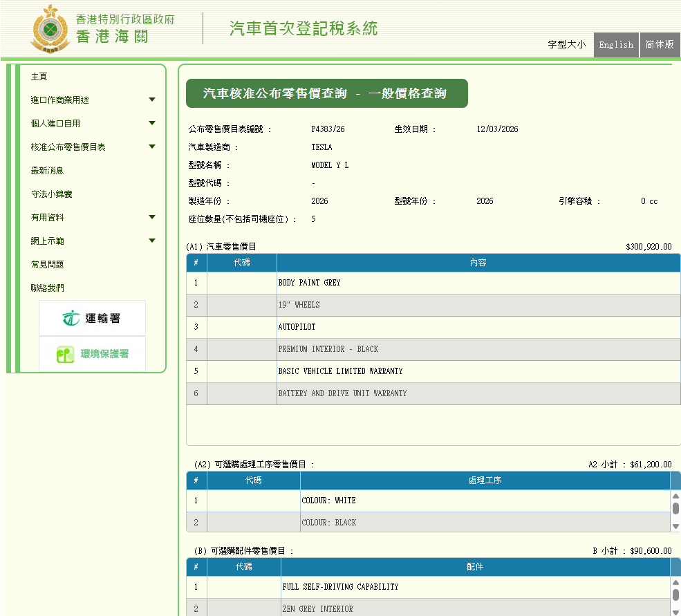This screenshot has width=681, height=616.
Task: Expand the 進口作商業用途 menu arrow
Action: pos(152,100)
